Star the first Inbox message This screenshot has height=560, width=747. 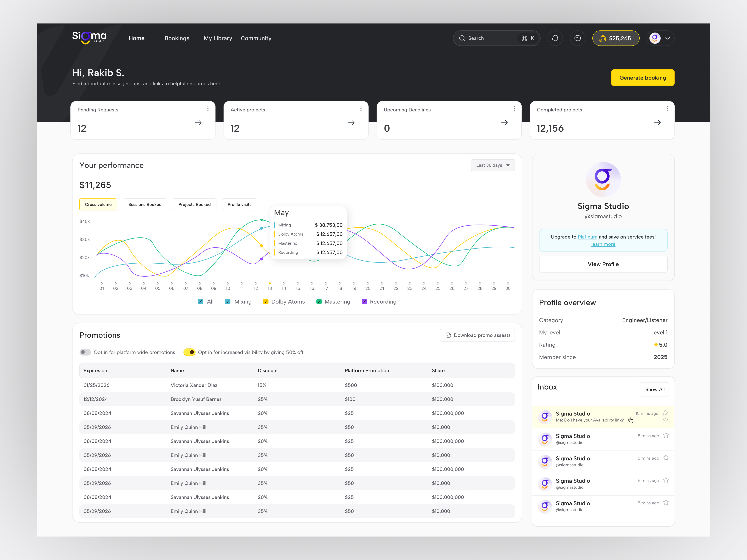(x=665, y=413)
